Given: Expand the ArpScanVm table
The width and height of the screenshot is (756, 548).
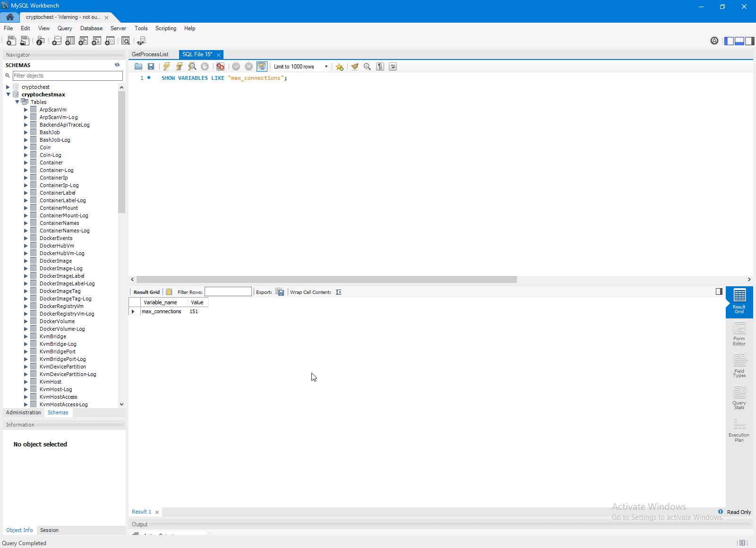Looking at the screenshot, I should tap(26, 110).
